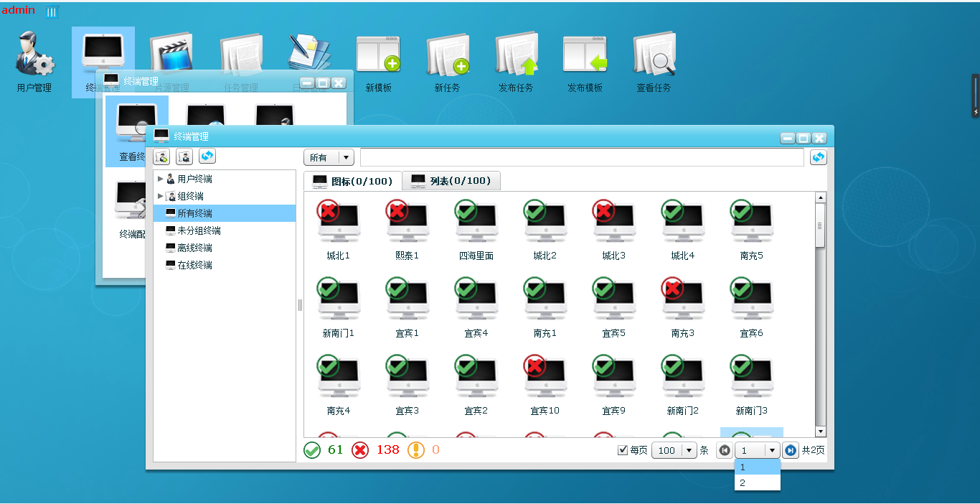
Task: Select terminal 新南门2
Action: click(x=683, y=385)
